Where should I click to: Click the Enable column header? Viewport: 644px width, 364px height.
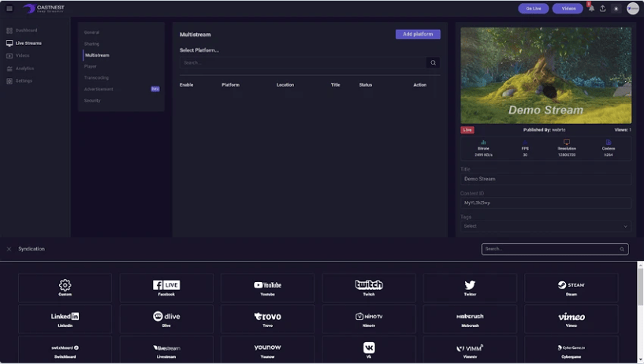click(187, 85)
